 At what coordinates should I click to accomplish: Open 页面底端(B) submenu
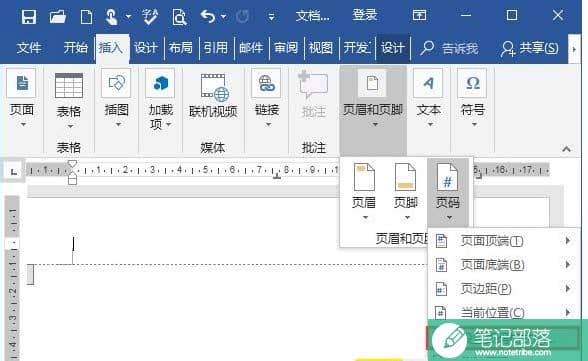[503, 265]
